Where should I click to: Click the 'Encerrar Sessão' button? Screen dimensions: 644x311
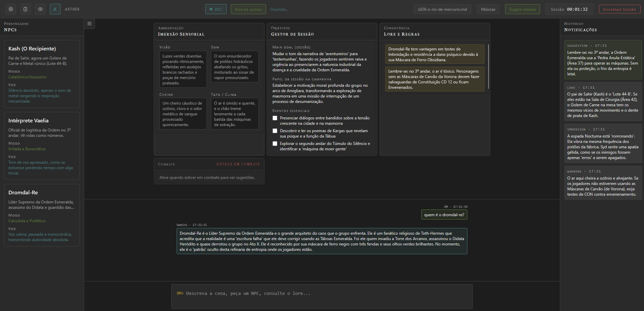click(619, 9)
